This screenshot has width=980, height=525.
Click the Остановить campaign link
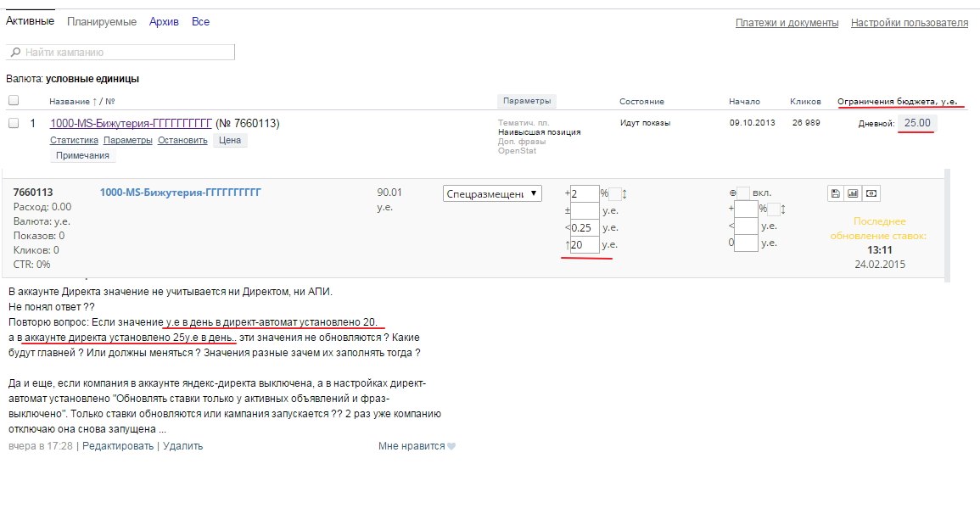click(182, 140)
